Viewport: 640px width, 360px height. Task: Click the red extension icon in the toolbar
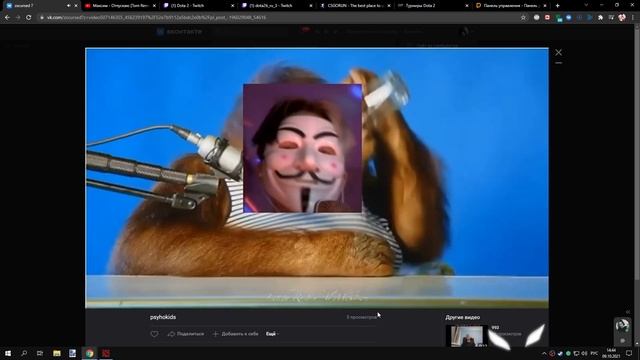[547, 18]
